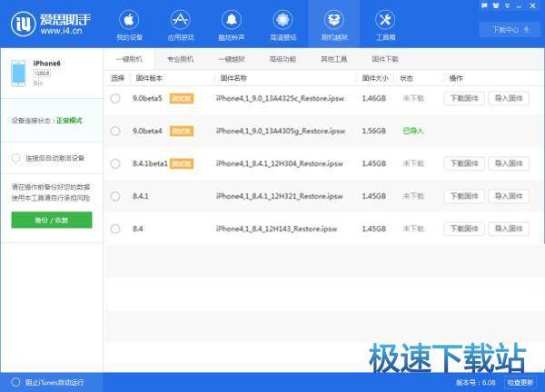Screen dimensions: 545x392
Task: Select the 8.4.1beta1 firmware radio button
Action: point(115,163)
